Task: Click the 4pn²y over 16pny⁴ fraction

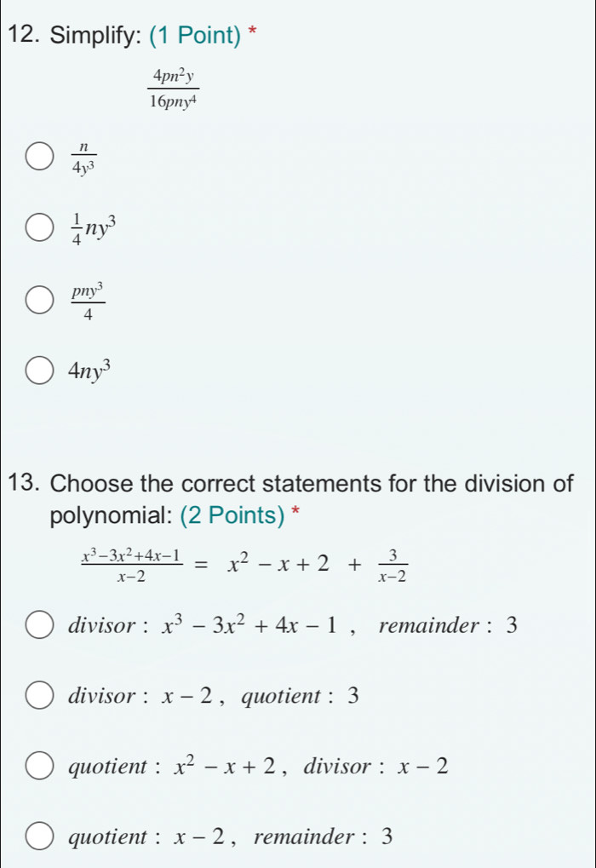Action: [x=173, y=91]
